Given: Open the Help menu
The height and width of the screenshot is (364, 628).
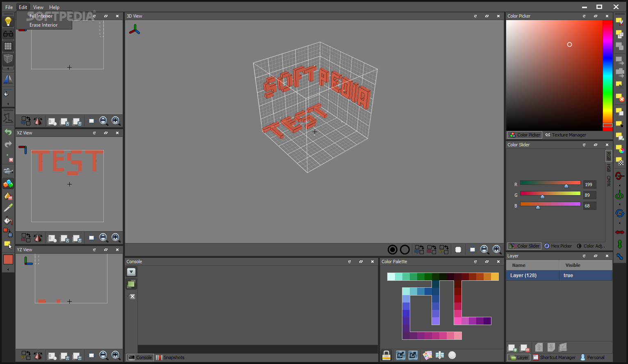Looking at the screenshot, I should tap(54, 7).
